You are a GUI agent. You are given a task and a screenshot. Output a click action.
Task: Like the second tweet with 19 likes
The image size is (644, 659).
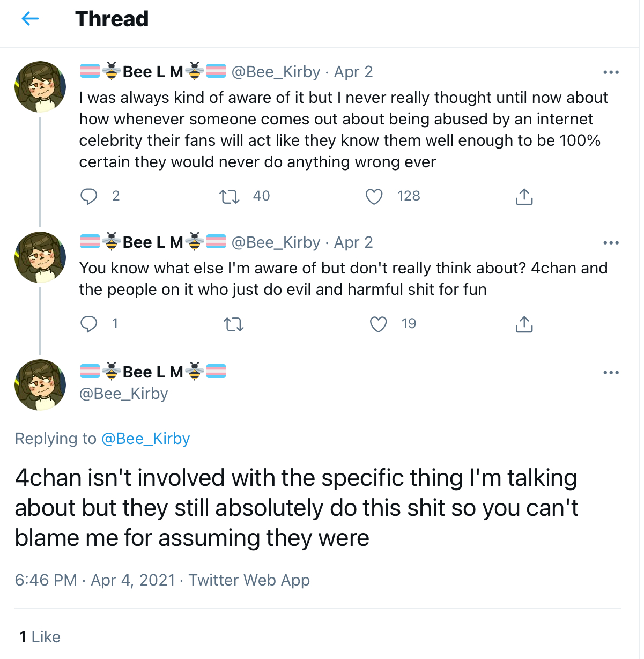tap(379, 324)
